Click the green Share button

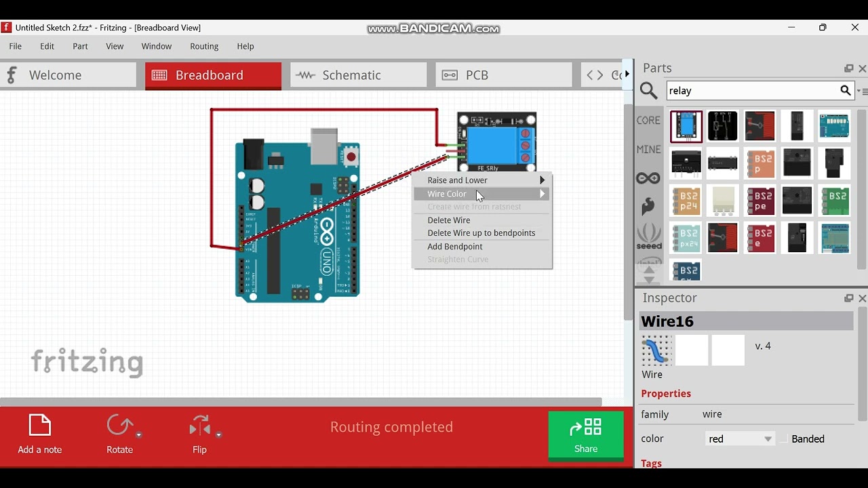[586, 435]
